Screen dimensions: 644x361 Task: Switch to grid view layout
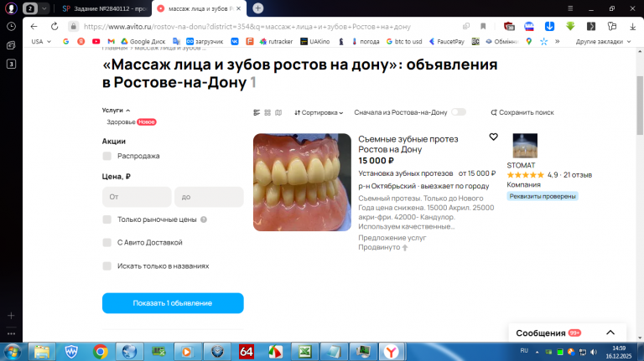pos(267,112)
